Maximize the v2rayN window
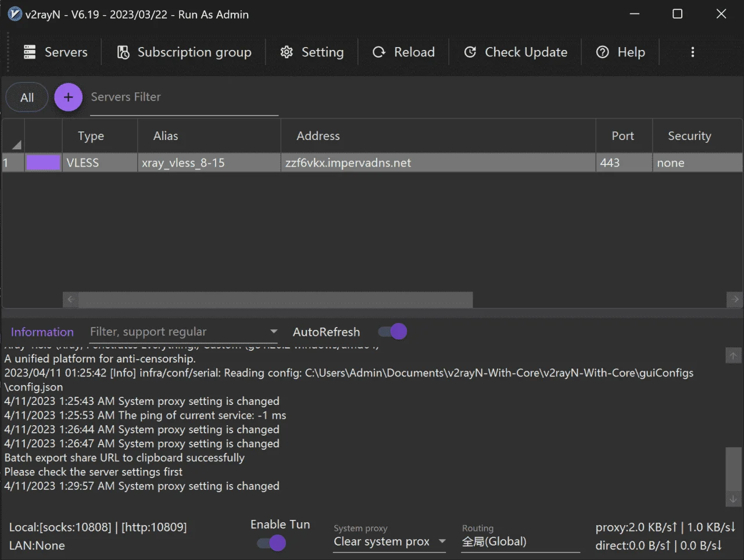Viewport: 744px width, 560px height. 678,14
